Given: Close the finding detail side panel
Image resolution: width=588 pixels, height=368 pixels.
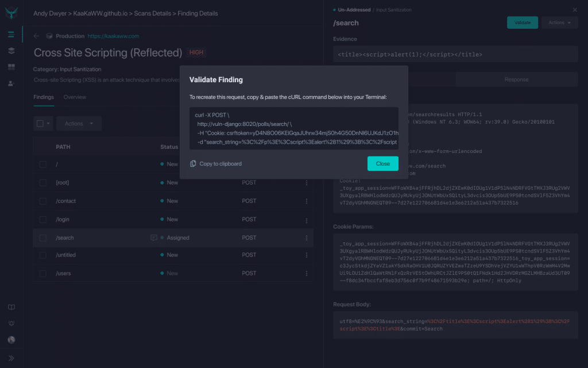Looking at the screenshot, I should tap(575, 10).
